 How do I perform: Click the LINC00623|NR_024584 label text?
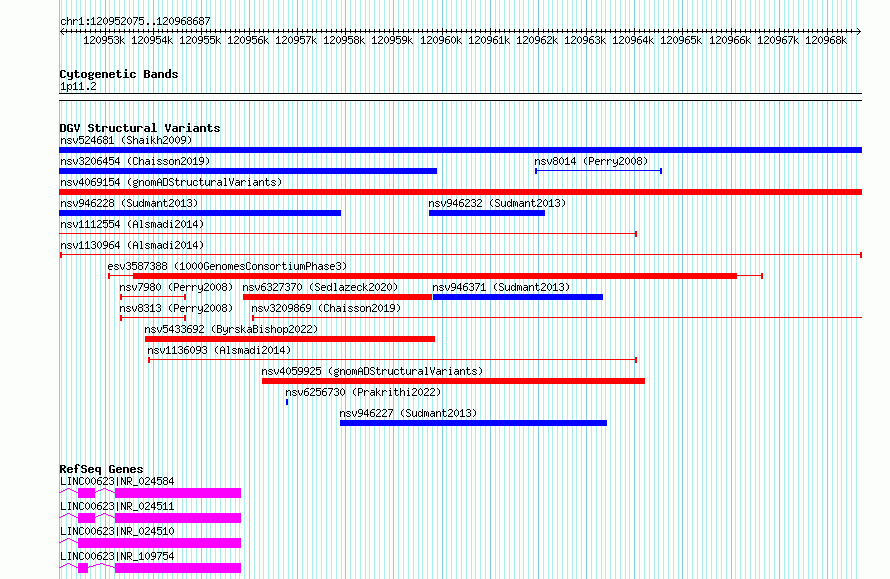(x=117, y=481)
